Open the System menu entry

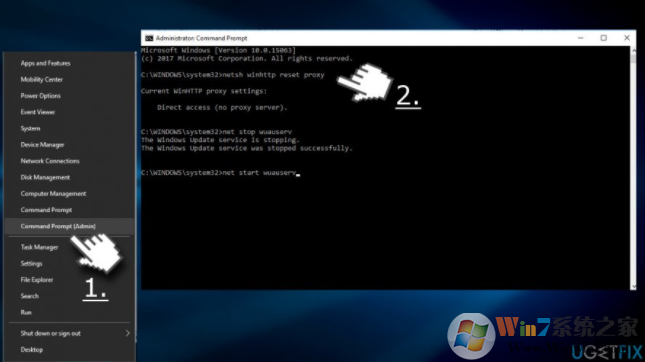coord(30,128)
